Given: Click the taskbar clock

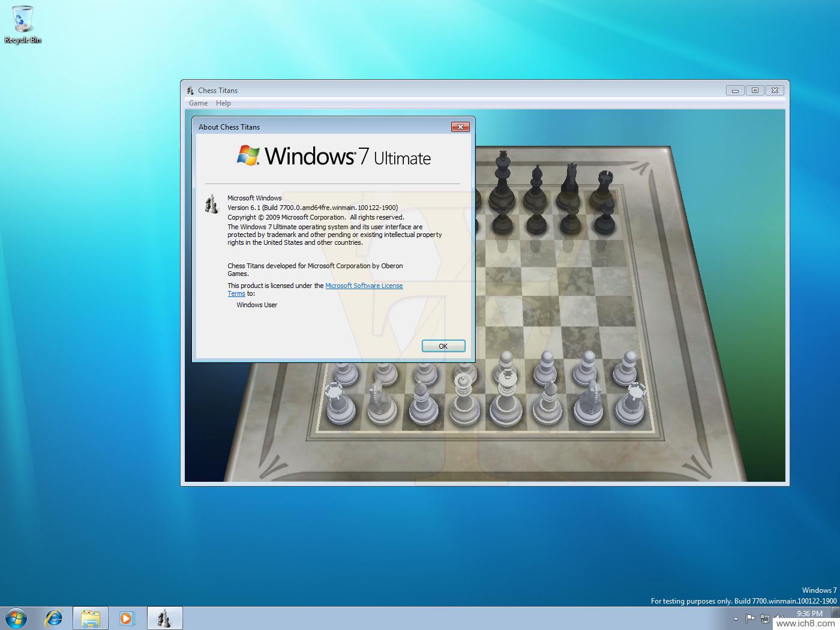Looking at the screenshot, I should 809,614.
